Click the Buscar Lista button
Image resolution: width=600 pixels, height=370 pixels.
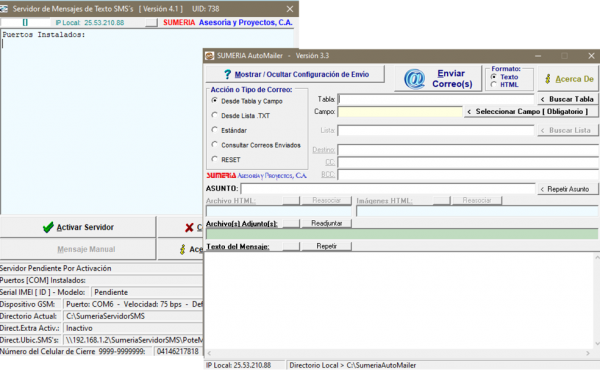[x=568, y=130]
